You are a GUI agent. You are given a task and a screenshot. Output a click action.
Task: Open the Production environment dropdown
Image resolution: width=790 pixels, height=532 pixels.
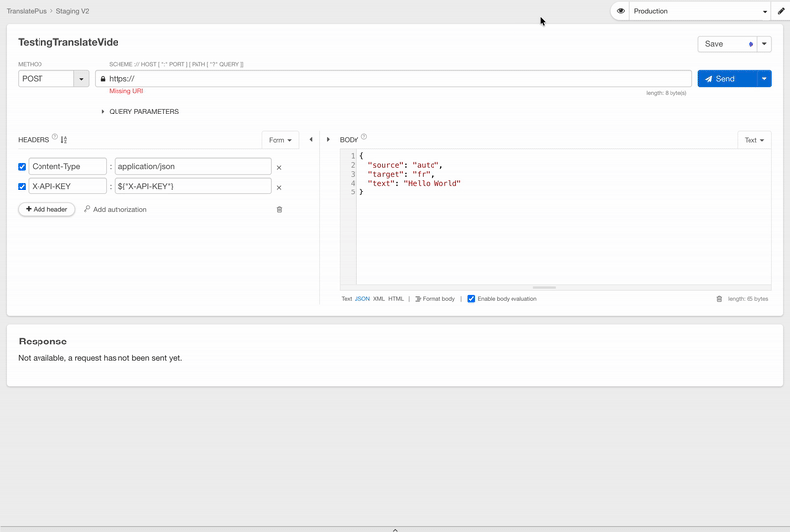tap(700, 11)
